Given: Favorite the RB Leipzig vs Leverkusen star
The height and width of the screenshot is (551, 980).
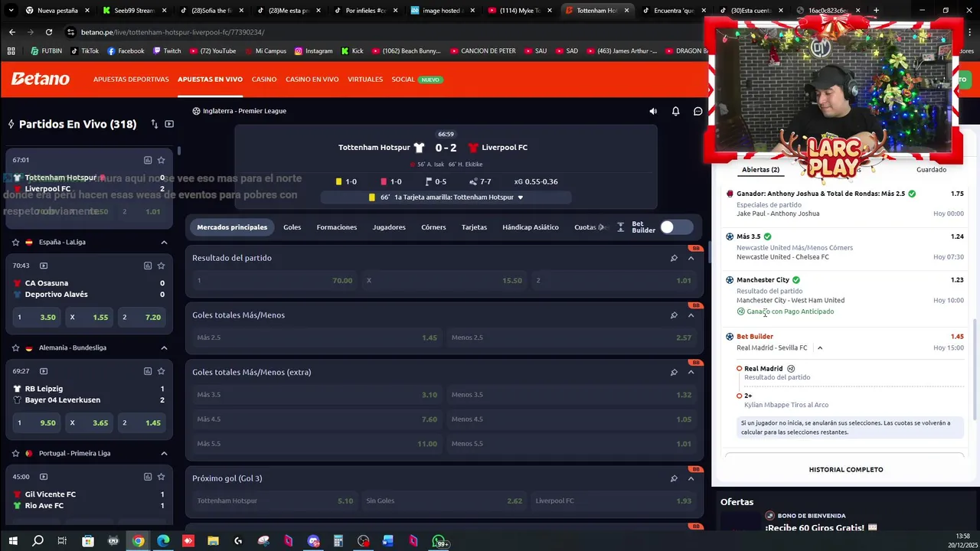Looking at the screenshot, I should tap(161, 371).
